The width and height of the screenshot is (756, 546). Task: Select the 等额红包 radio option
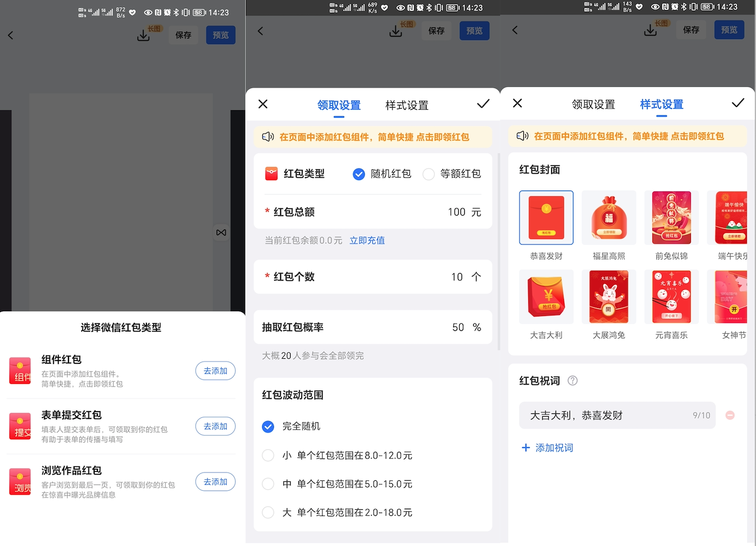pos(429,174)
